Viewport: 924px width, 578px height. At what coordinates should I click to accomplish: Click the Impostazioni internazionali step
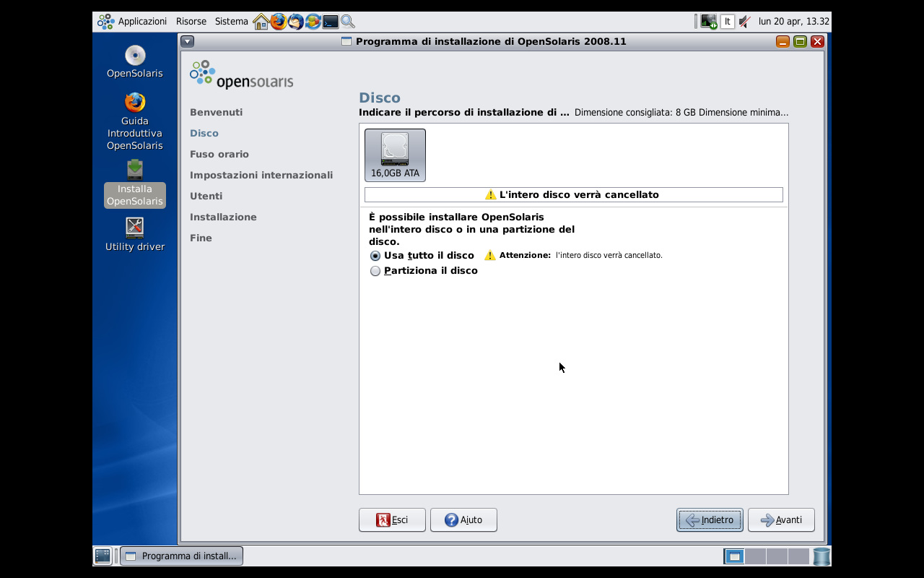coord(261,176)
